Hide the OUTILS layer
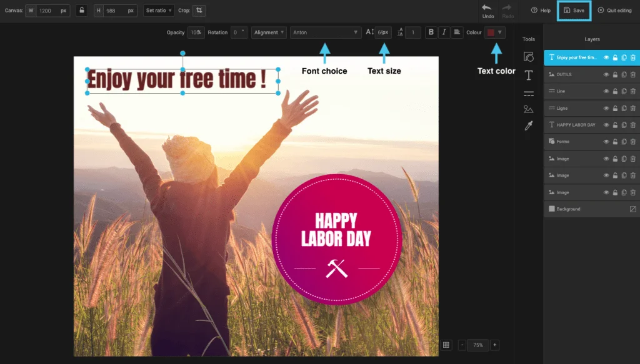The width and height of the screenshot is (640, 364). pyautogui.click(x=606, y=74)
